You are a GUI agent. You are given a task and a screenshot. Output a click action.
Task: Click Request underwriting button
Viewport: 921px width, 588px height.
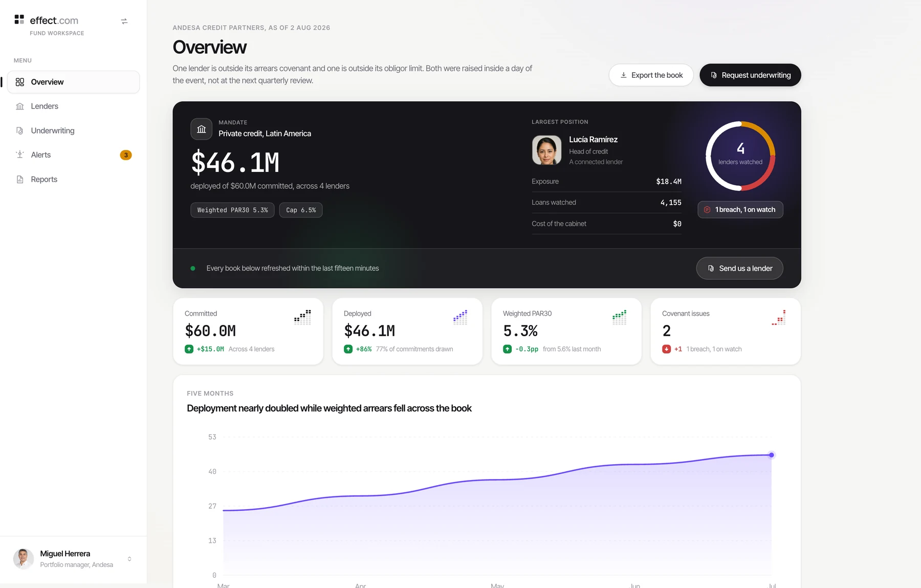click(750, 75)
